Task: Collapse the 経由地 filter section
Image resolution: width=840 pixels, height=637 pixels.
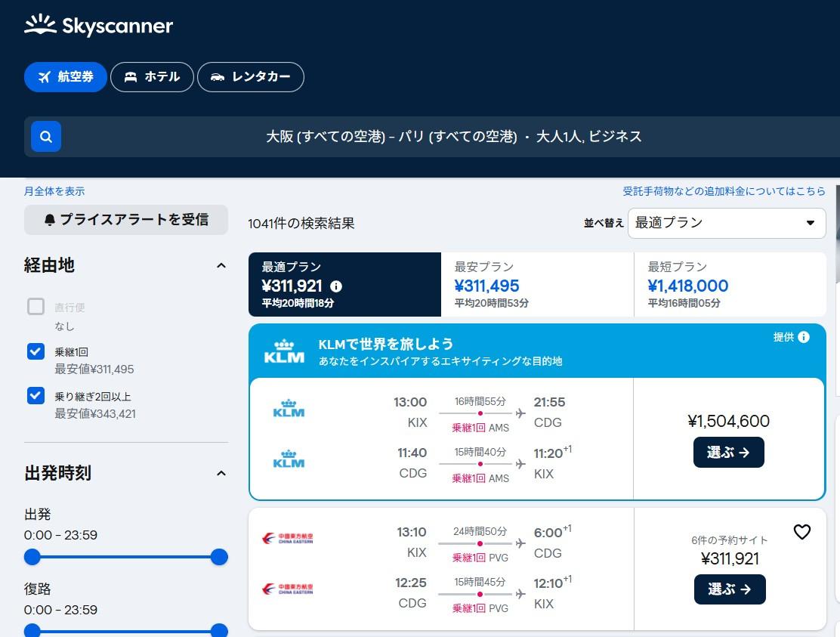Action: click(x=221, y=266)
